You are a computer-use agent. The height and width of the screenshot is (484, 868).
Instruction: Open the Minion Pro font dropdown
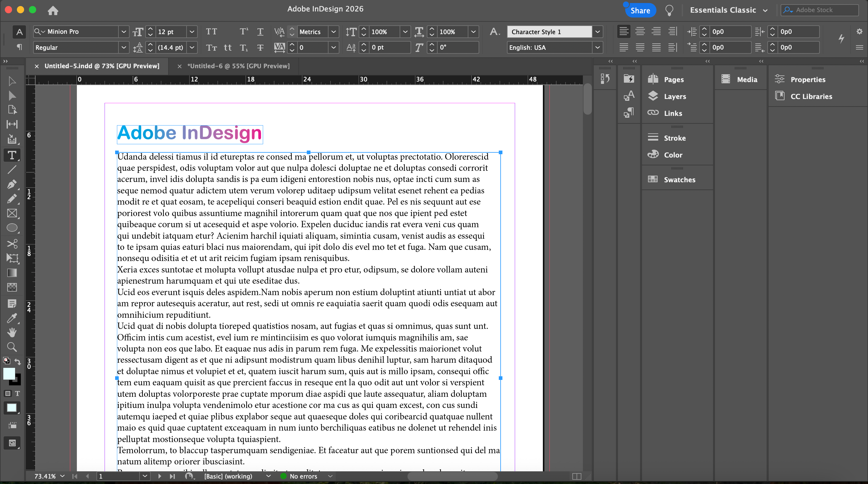click(x=124, y=32)
